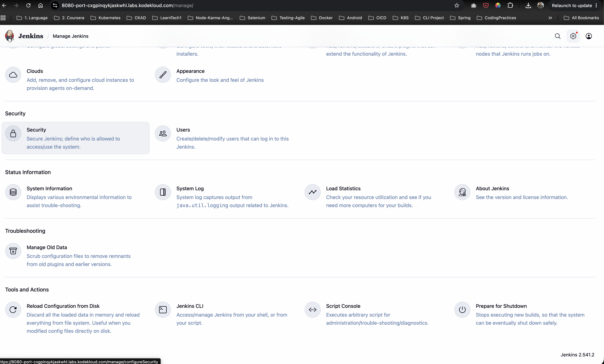Open the Jenkins CLI link
Screen dimensions: 604x364
point(190,306)
